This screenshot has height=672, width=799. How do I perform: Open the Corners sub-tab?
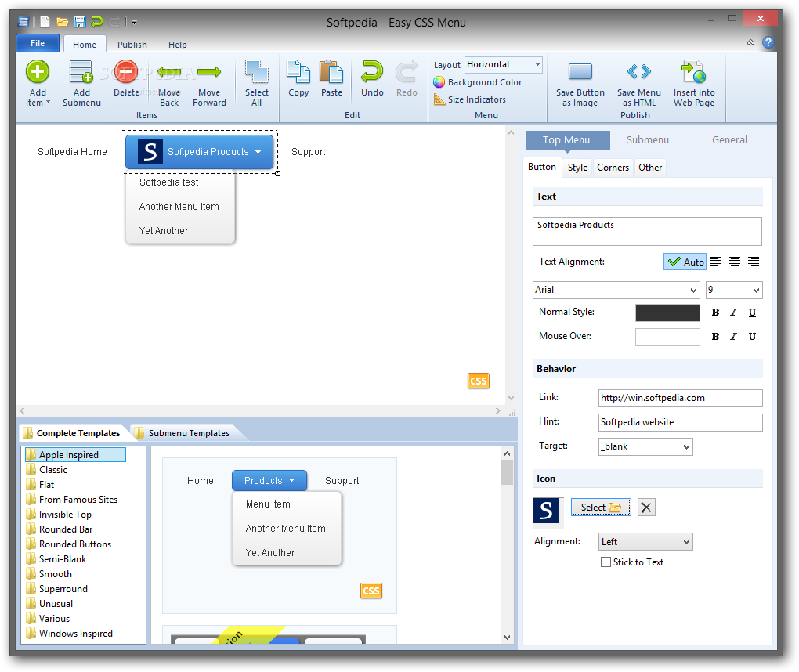pos(613,168)
